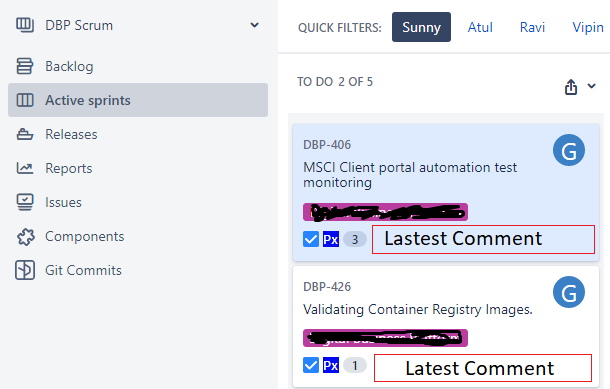
Task: Click the TO DO 2 OF 5 column header
Action: click(335, 82)
